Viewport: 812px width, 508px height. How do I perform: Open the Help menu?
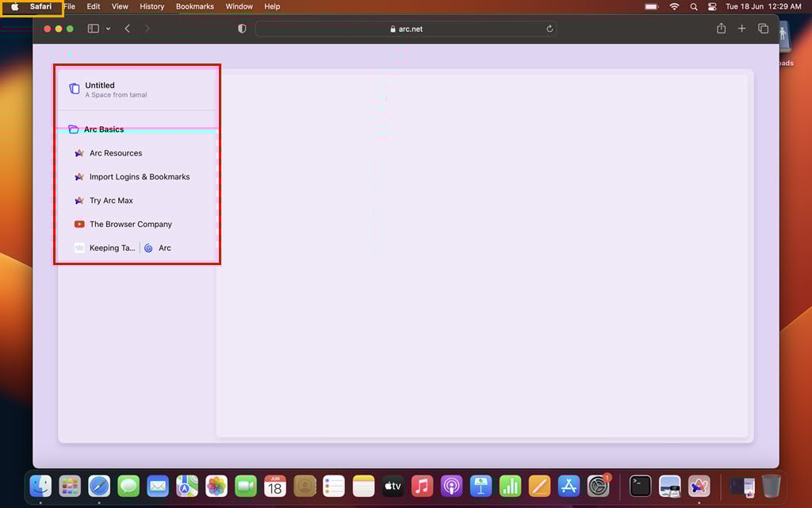272,6
